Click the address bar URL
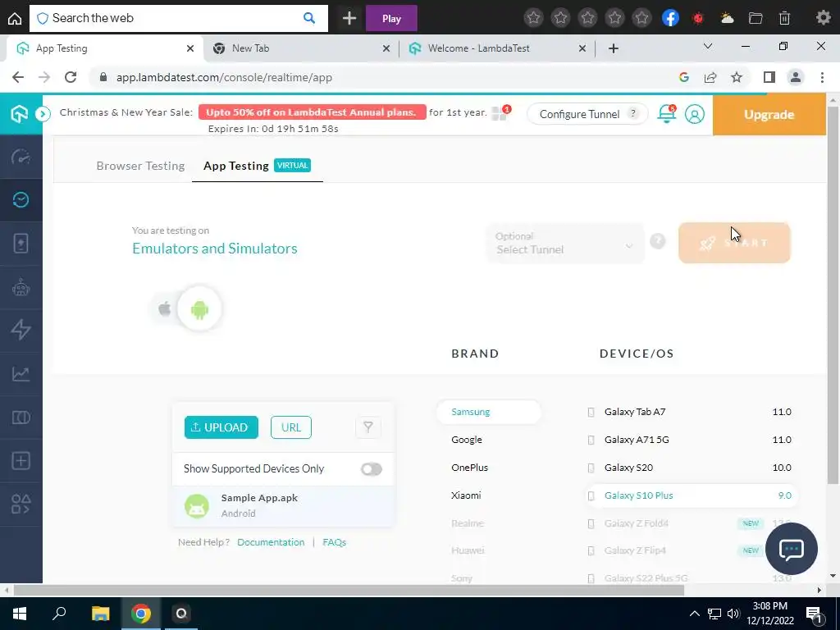Screen dimensions: 840x630 pyautogui.click(x=224, y=77)
